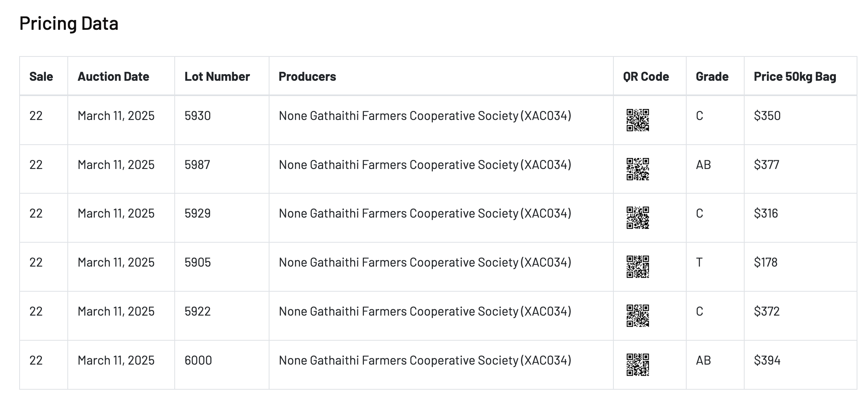Click the T grade cell

pos(699,262)
